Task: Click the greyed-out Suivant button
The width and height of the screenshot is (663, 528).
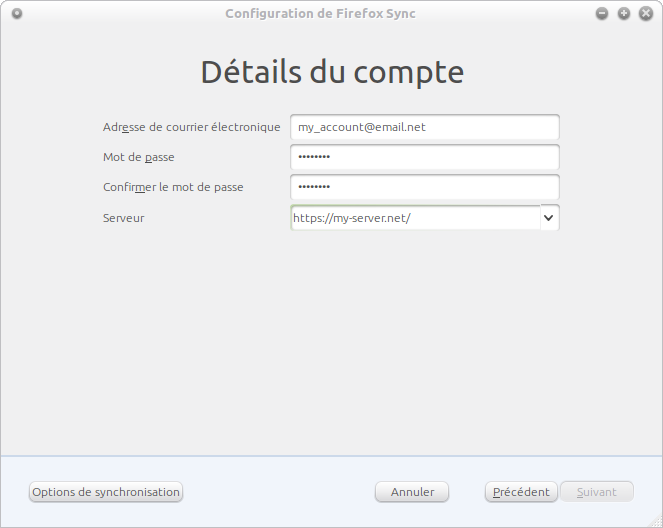Action: coord(596,492)
